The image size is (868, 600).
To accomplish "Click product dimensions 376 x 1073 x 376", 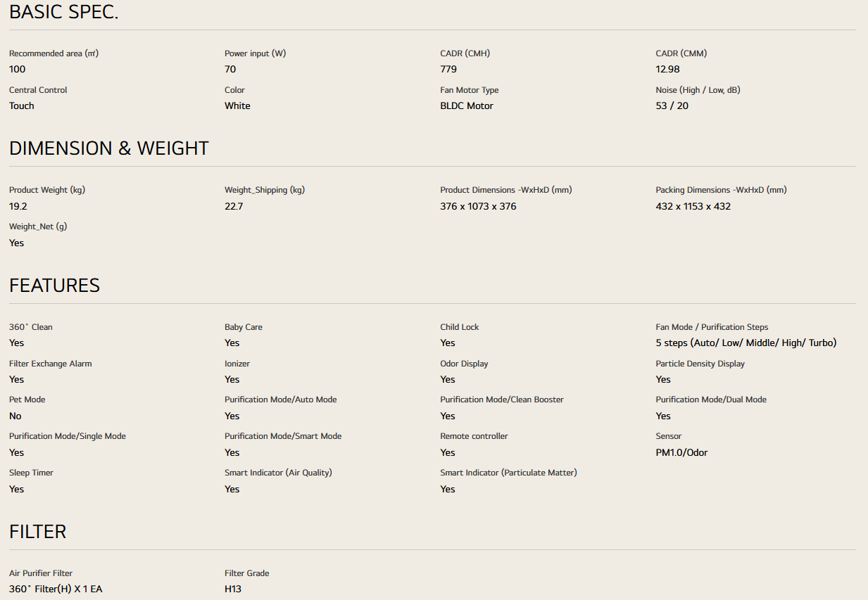I will 478,207.
